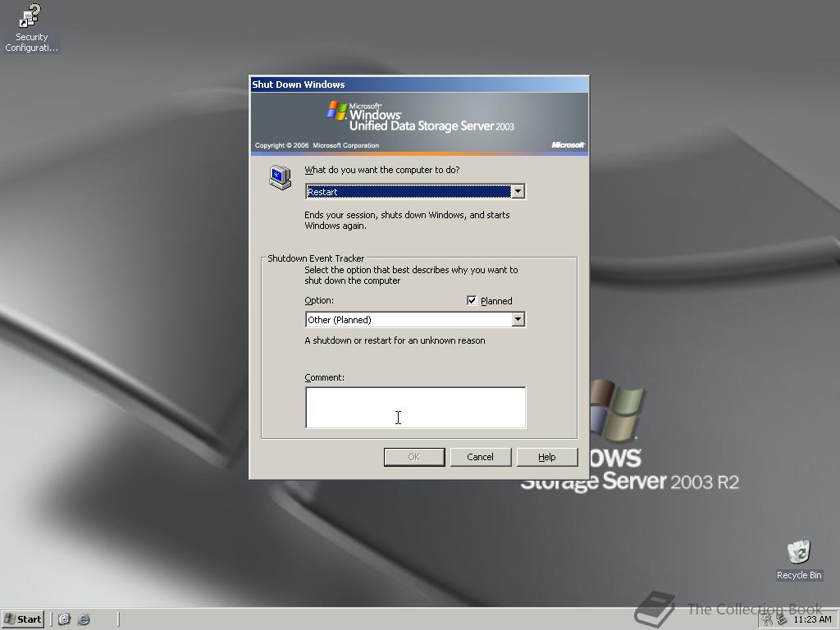Click the first system tray icon
The image size is (840, 630).
click(768, 620)
